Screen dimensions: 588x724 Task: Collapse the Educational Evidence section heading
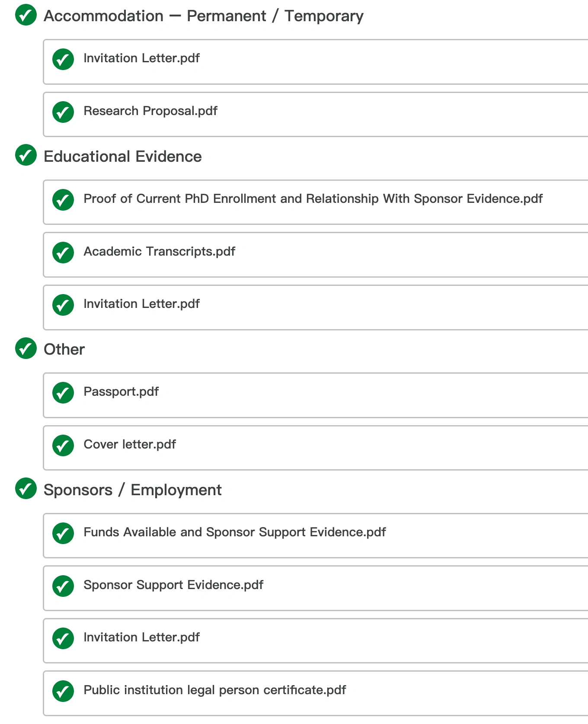pos(122,157)
